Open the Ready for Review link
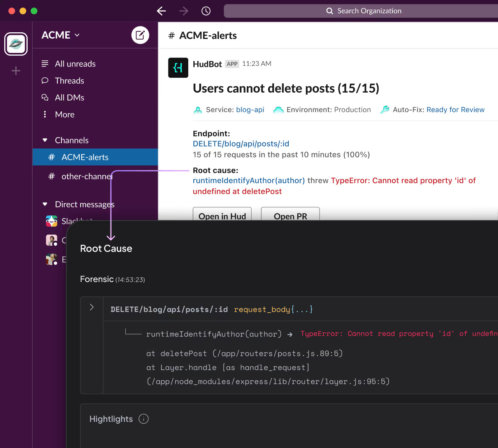This screenshot has height=448, width=498. click(455, 110)
